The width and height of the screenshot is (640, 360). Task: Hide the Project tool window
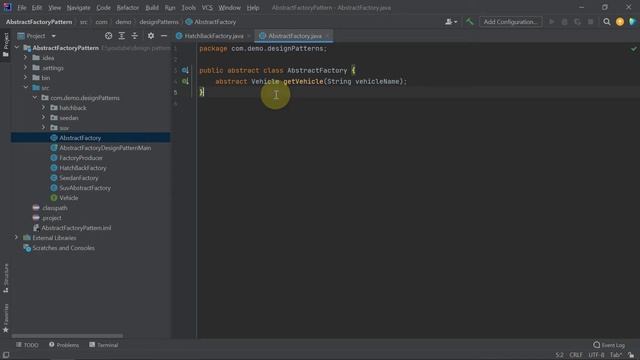(x=164, y=36)
